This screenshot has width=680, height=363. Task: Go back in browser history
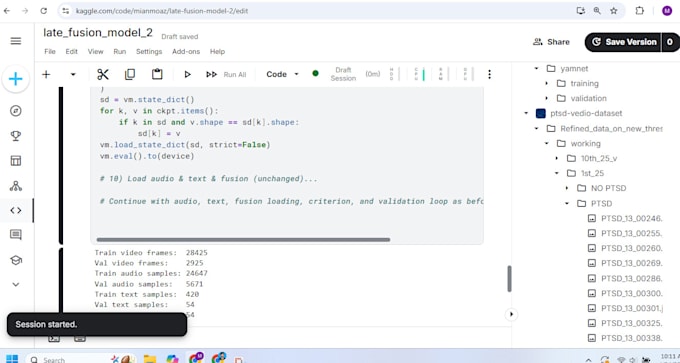click(7, 11)
